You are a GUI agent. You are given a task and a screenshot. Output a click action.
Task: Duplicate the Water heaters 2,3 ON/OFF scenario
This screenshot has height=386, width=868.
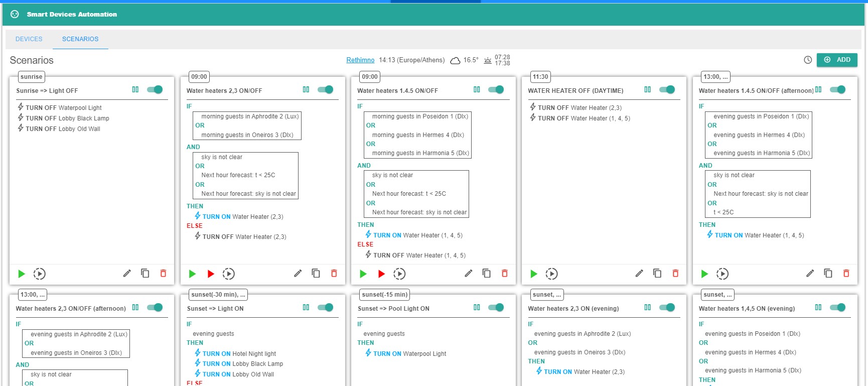point(316,273)
